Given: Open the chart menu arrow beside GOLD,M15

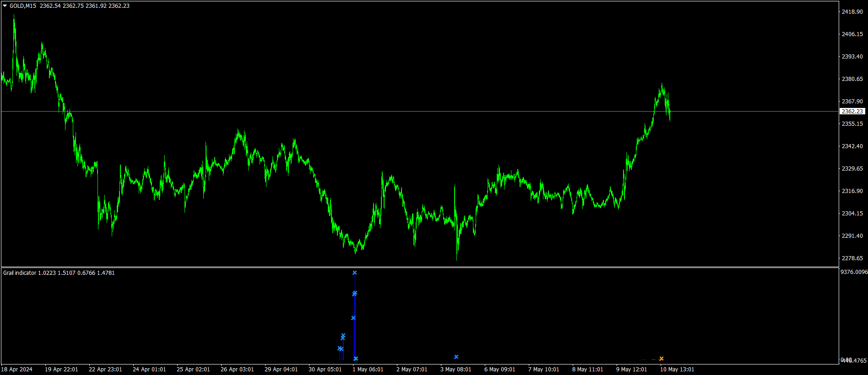Looking at the screenshot, I should 5,6.
